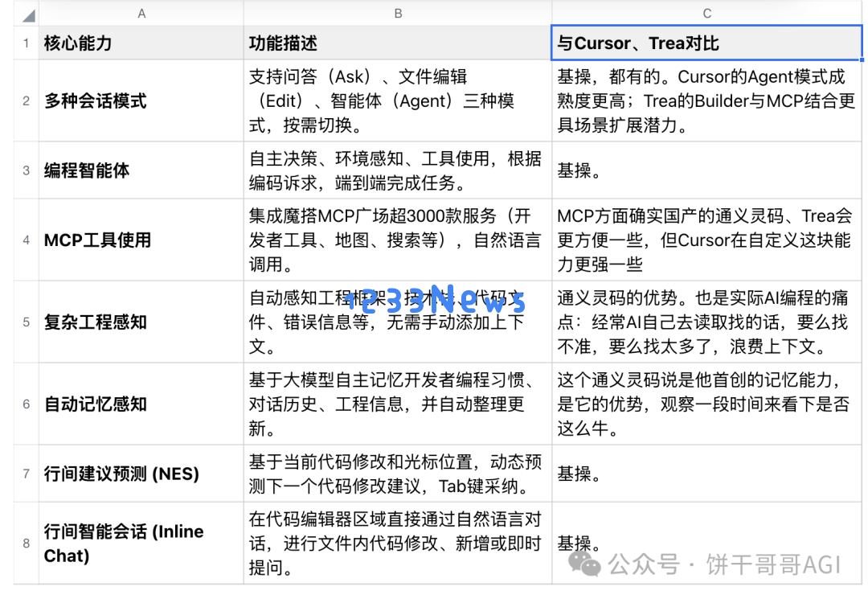
Task: Click cell 'MCP工具使用'
Action: tap(141, 240)
